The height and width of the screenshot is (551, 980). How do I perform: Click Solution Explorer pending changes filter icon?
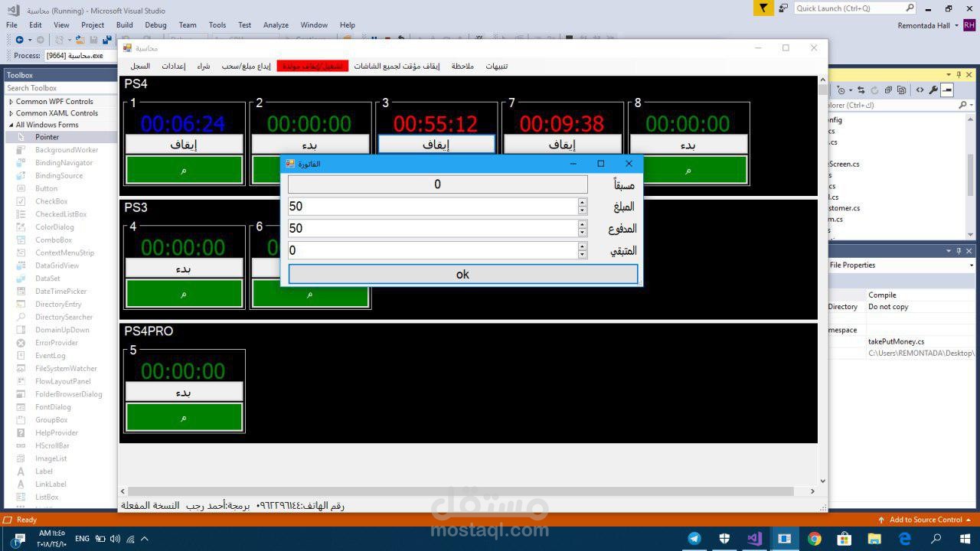click(x=843, y=90)
